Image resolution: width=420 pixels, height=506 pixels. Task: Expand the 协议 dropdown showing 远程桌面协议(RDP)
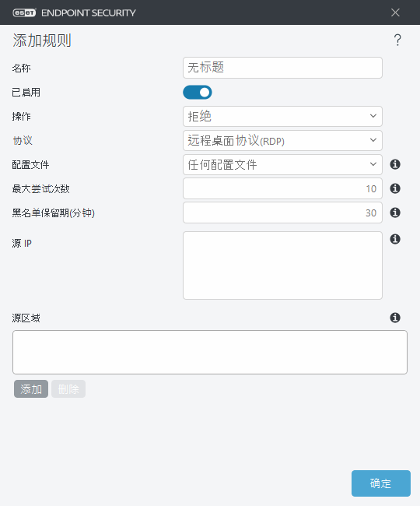pyautogui.click(x=282, y=140)
